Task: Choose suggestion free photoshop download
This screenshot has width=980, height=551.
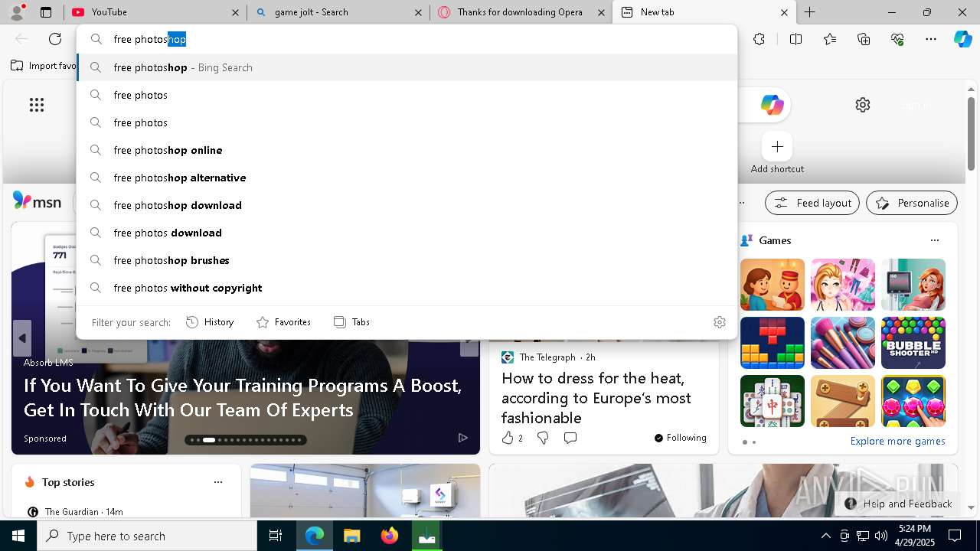Action: point(407,205)
